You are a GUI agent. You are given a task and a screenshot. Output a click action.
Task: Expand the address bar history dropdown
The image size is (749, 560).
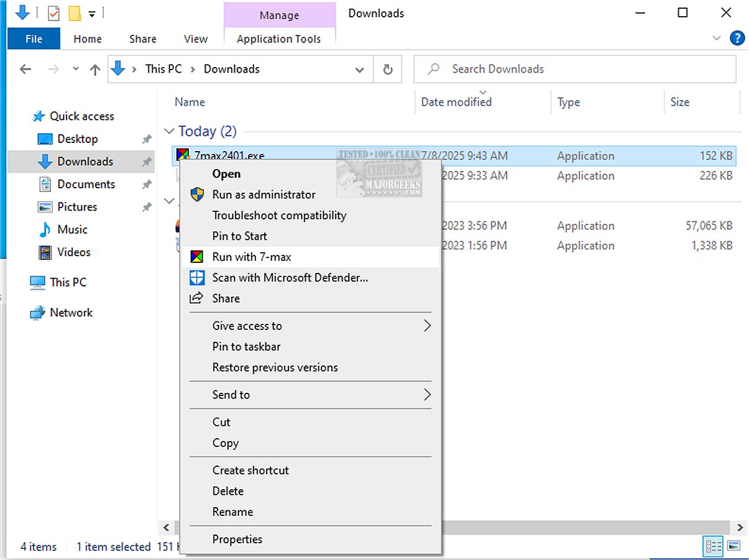coord(359,70)
